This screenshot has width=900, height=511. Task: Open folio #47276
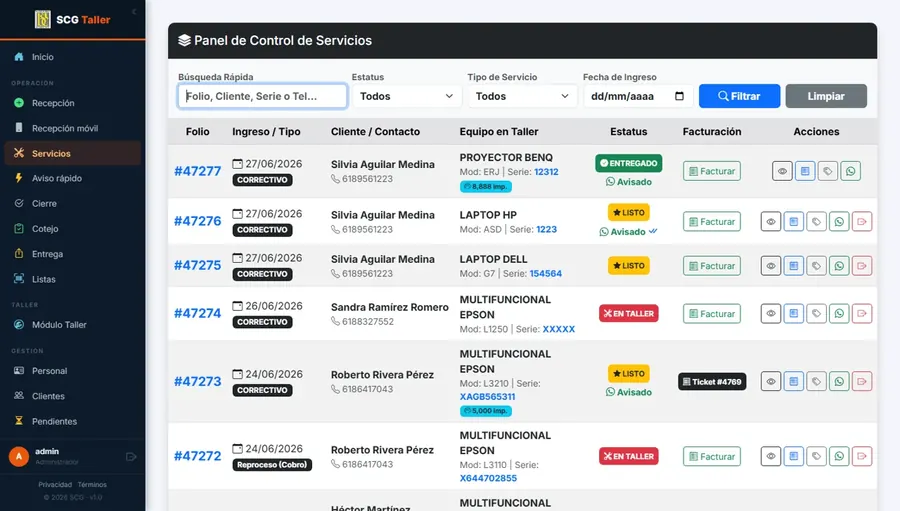[197, 221]
